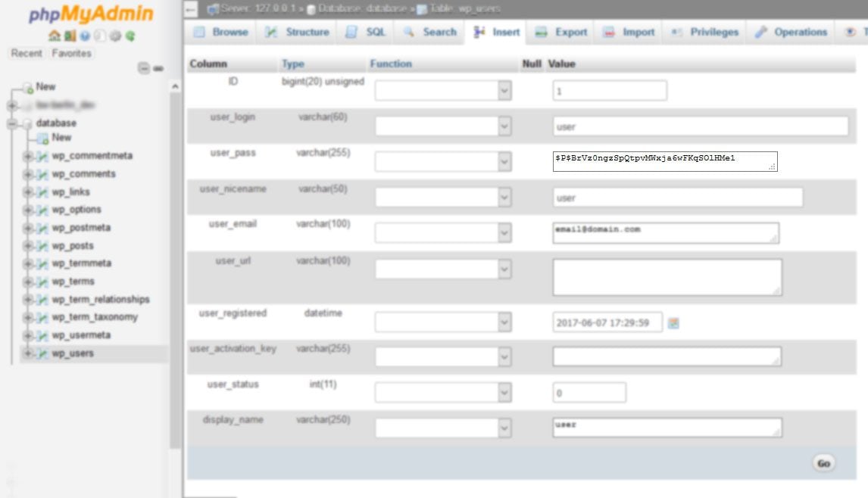Click the wp_posts table icon
The width and height of the screenshot is (868, 498).
(x=42, y=246)
